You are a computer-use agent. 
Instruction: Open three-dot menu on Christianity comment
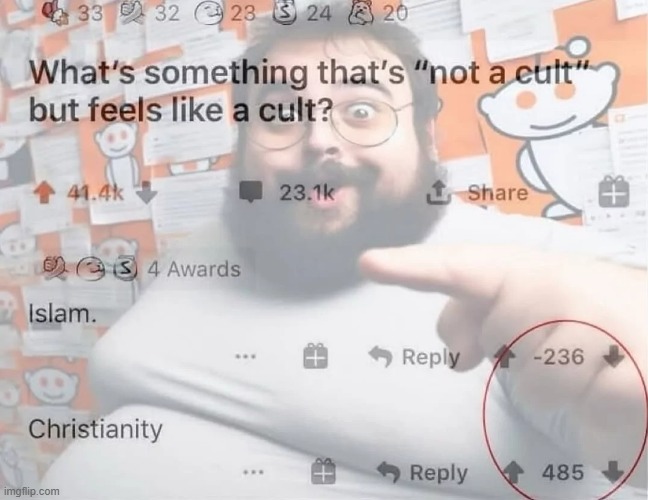point(253,471)
